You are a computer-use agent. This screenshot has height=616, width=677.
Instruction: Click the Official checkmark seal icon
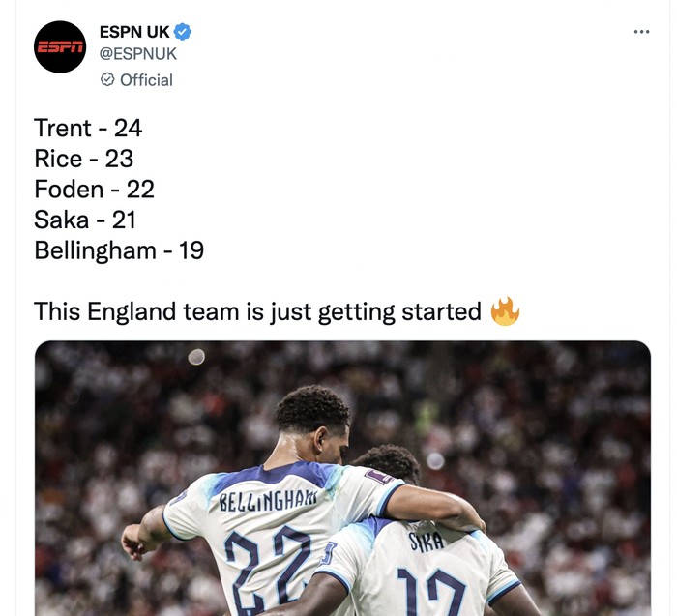107,79
